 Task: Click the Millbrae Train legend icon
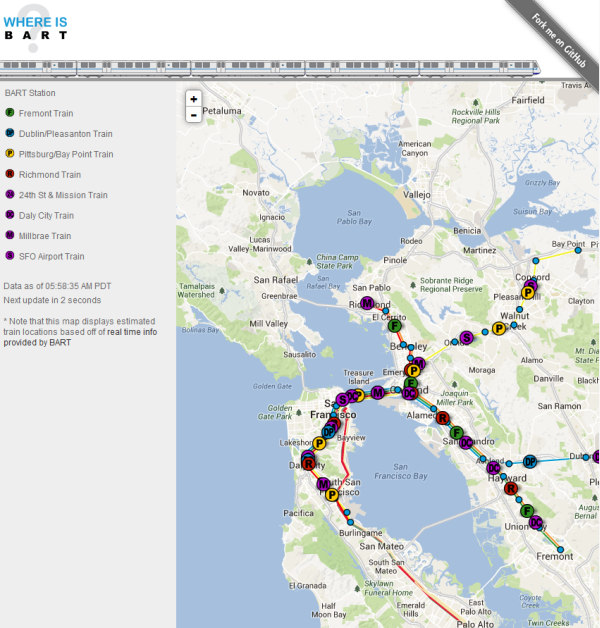[x=10, y=235]
